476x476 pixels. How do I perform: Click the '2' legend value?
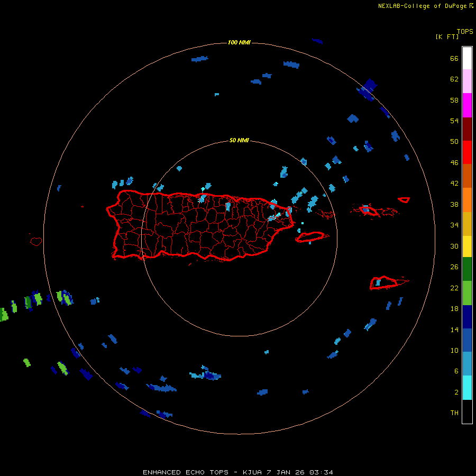coord(456,392)
